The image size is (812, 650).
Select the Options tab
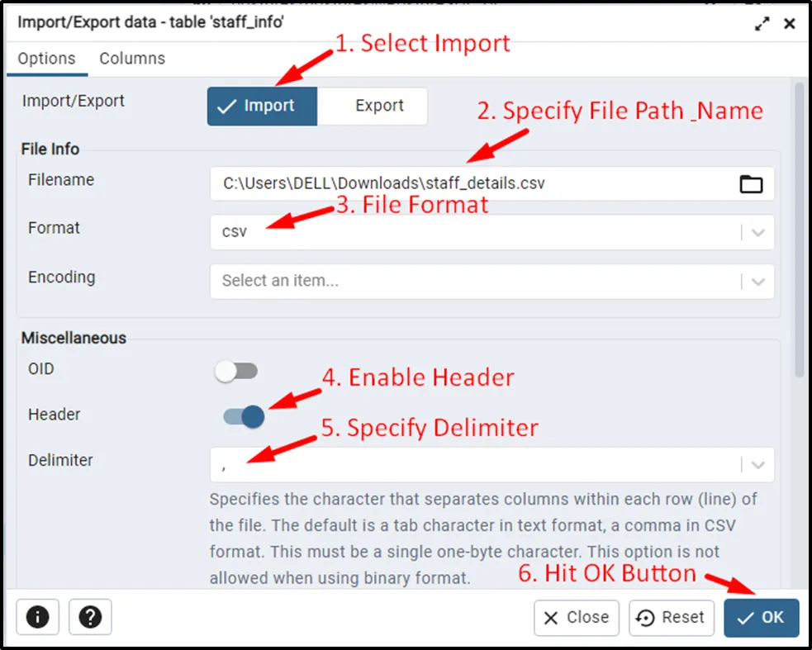[x=47, y=59]
